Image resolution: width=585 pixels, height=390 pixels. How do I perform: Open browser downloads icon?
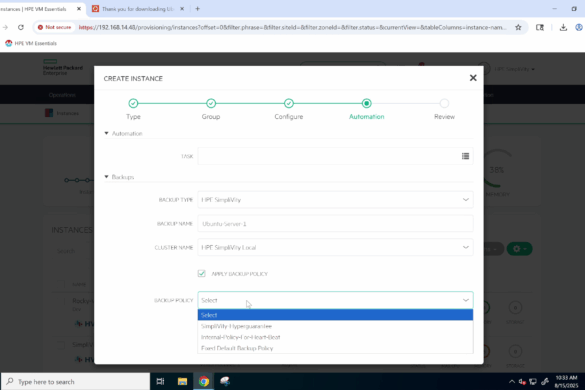point(563,27)
